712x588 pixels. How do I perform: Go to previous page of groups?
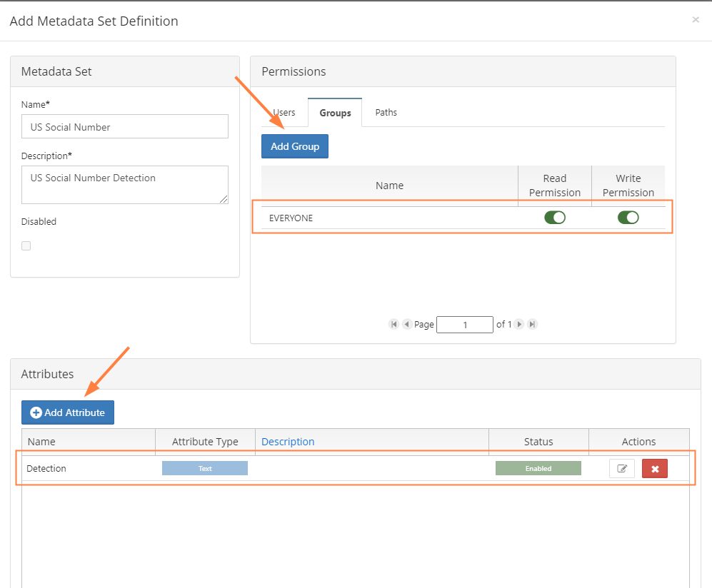406,324
